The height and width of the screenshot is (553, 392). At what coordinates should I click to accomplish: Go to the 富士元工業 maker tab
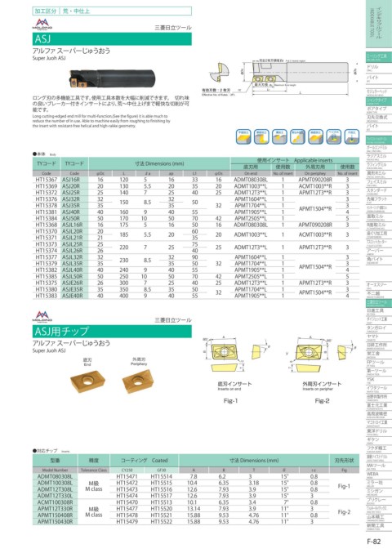379,406
